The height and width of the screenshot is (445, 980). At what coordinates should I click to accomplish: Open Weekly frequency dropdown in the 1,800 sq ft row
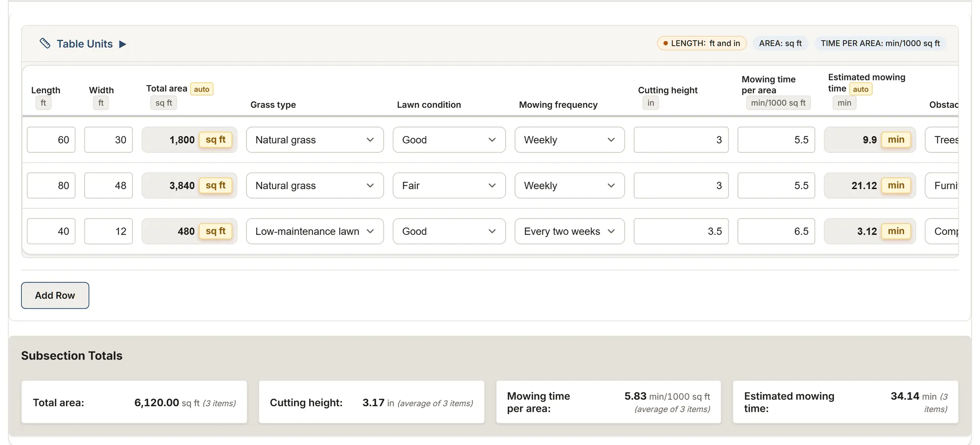569,140
